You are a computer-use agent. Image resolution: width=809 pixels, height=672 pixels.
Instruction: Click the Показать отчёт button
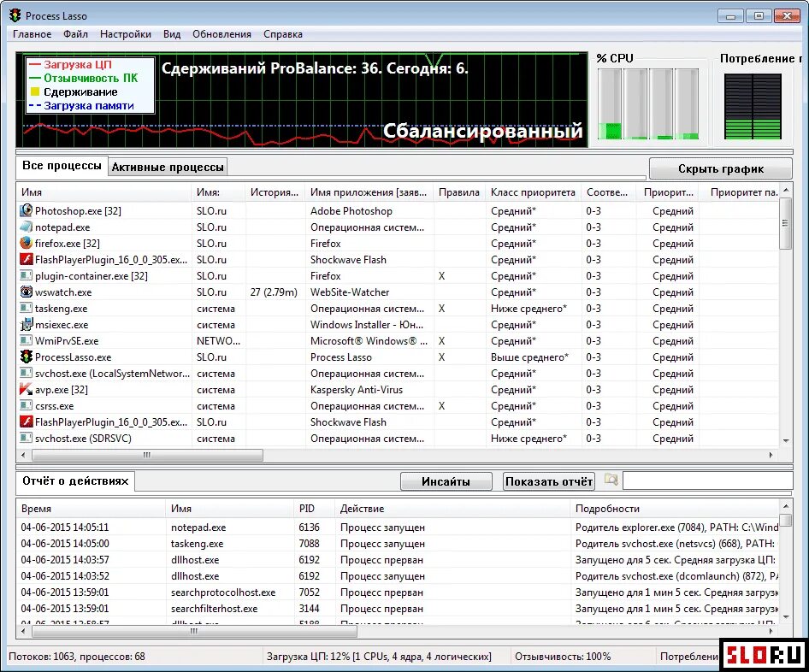coord(549,481)
